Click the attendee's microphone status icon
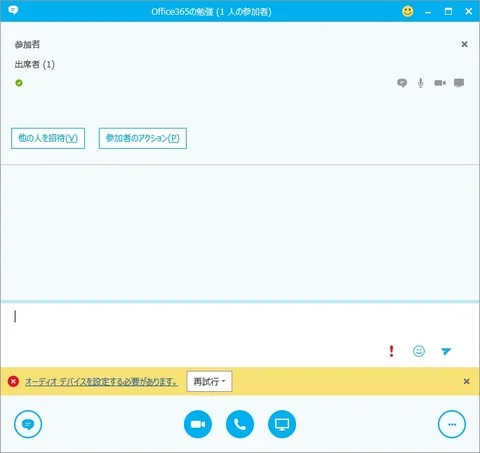This screenshot has height=453, width=480. pos(421,83)
